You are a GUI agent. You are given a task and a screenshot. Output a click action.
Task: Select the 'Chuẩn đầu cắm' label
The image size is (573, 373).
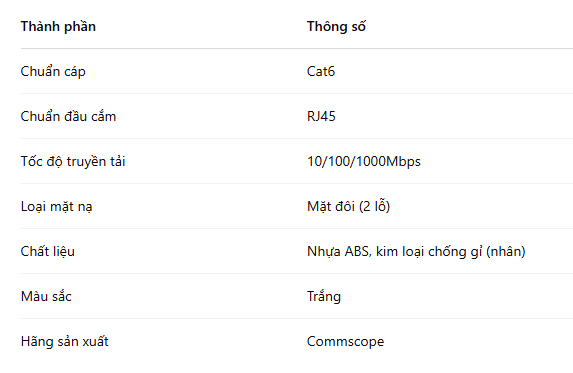click(x=68, y=116)
